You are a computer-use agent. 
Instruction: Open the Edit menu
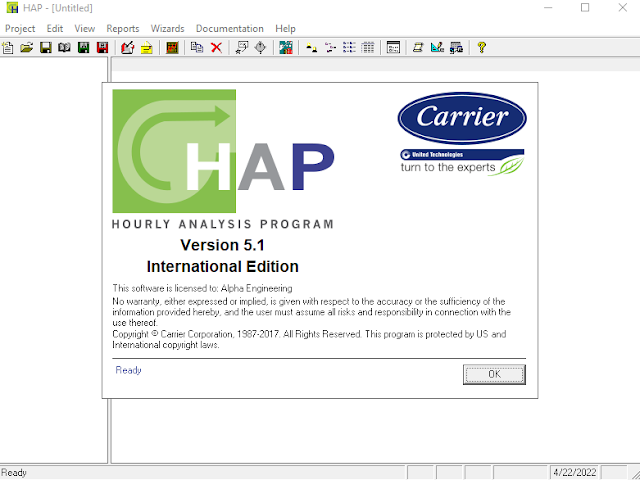pyautogui.click(x=55, y=29)
